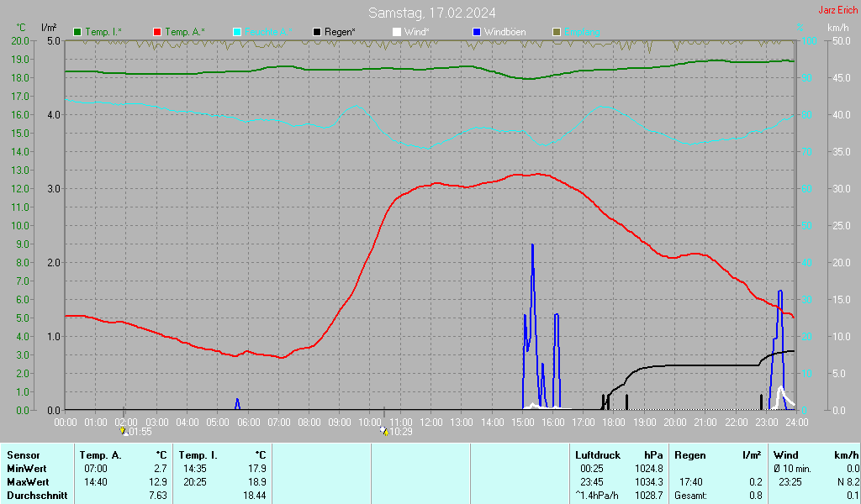Screen dimensions: 861x504
Task: Click the 12:00 time axis label
Action: click(x=431, y=422)
